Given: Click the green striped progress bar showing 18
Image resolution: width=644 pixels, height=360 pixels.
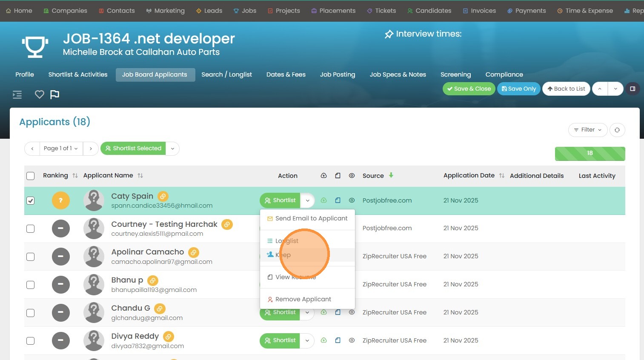Looking at the screenshot, I should tap(590, 153).
